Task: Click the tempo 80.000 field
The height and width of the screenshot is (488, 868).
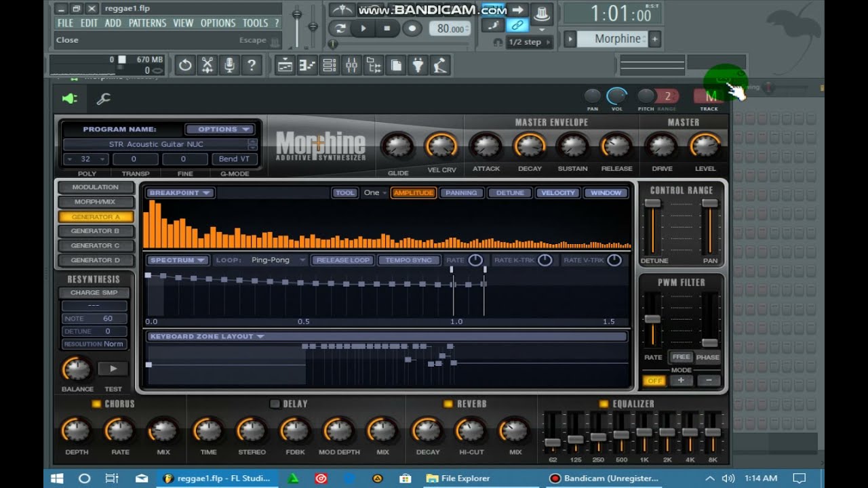Action: (x=450, y=28)
